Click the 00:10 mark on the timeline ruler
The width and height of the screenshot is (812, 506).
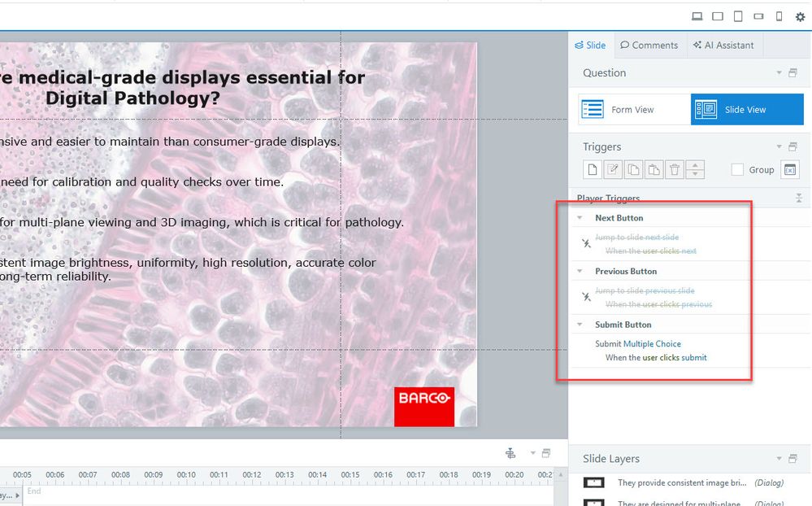tap(186, 475)
